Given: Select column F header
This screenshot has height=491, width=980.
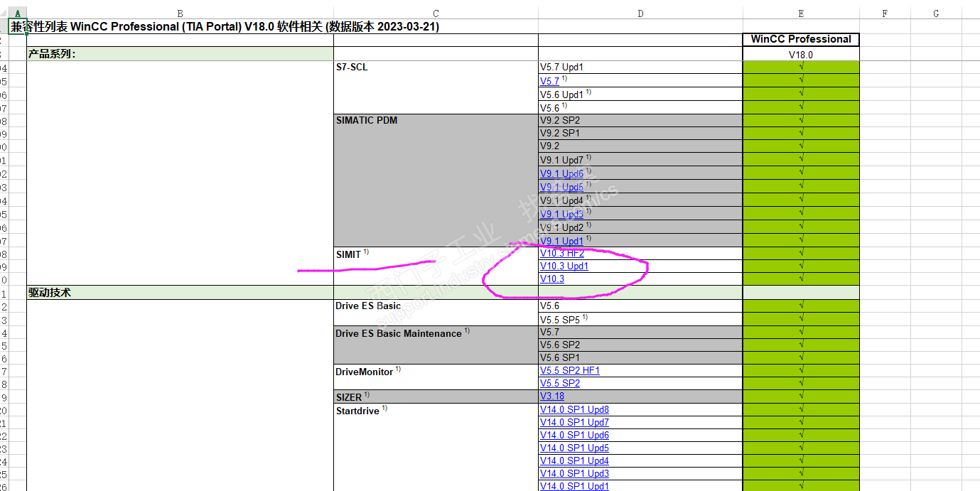Looking at the screenshot, I should [x=885, y=13].
